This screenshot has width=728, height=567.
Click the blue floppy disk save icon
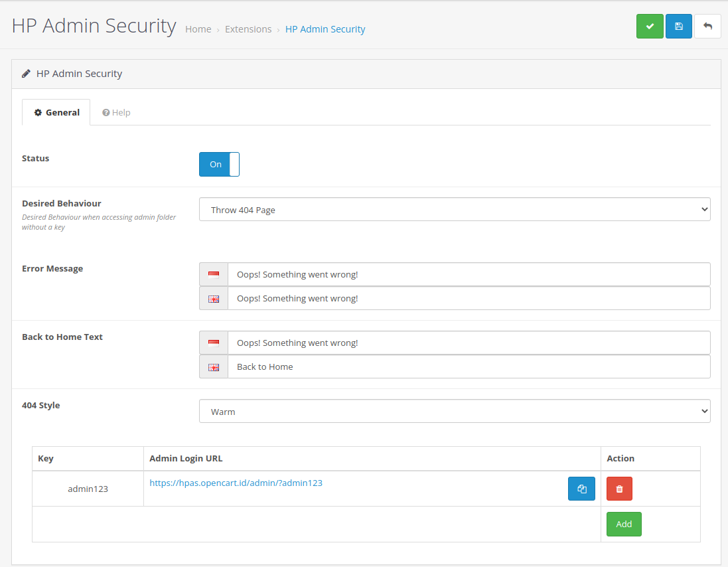click(x=678, y=27)
